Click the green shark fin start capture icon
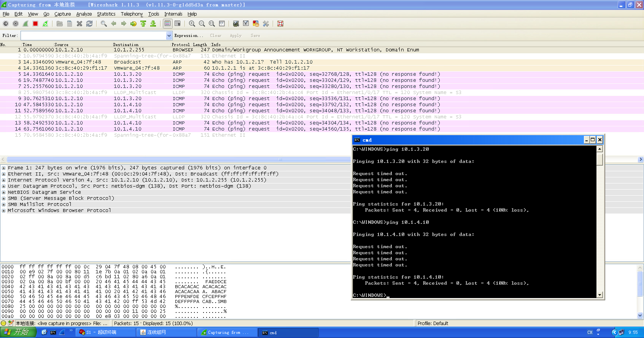The height and width of the screenshot is (338, 644). (x=25, y=24)
